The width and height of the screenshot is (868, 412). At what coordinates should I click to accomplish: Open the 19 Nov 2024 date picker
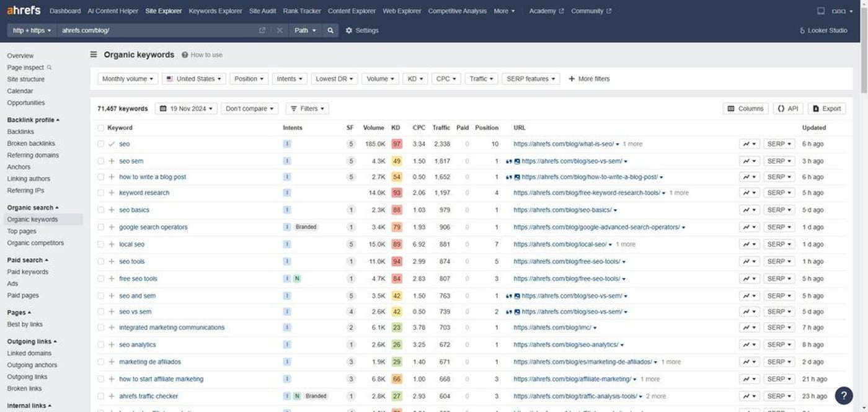(x=186, y=109)
